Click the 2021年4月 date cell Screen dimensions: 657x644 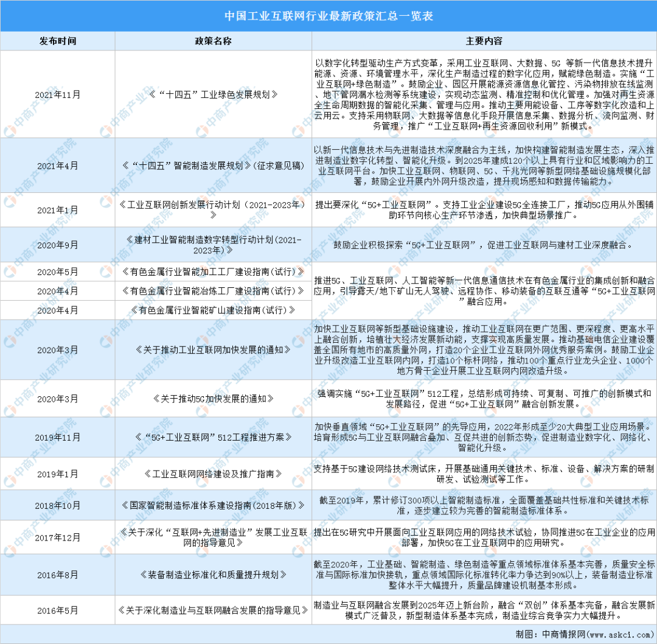57,166
